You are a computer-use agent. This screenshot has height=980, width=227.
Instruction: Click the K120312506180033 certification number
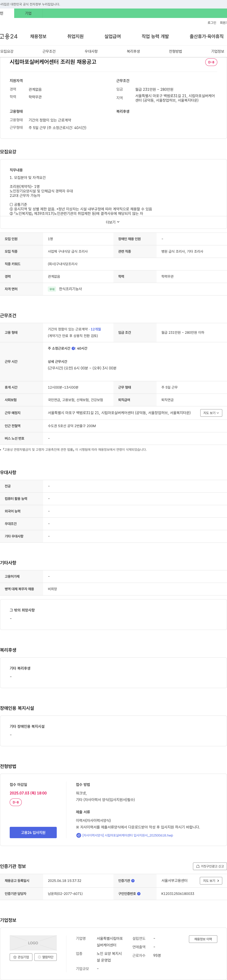point(178,894)
